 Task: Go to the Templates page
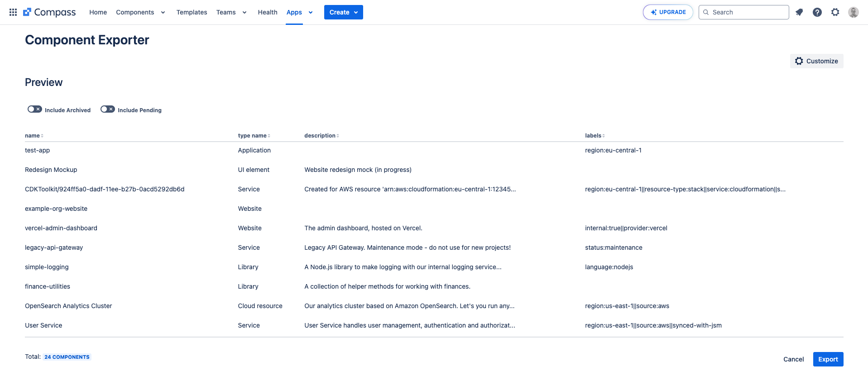(192, 12)
